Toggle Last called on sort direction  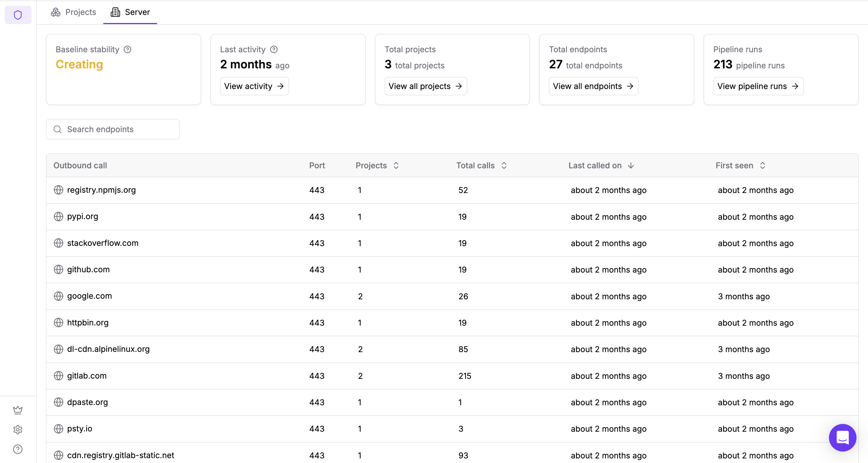coord(631,165)
